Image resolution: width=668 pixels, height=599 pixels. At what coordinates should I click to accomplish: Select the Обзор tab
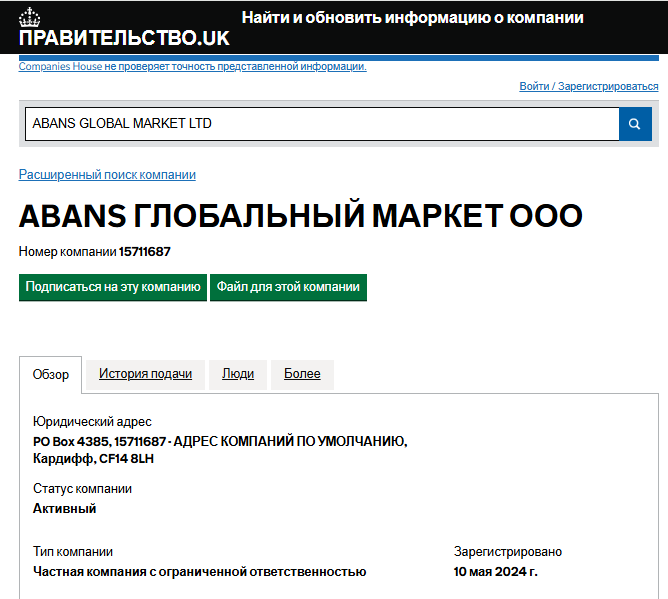(51, 374)
